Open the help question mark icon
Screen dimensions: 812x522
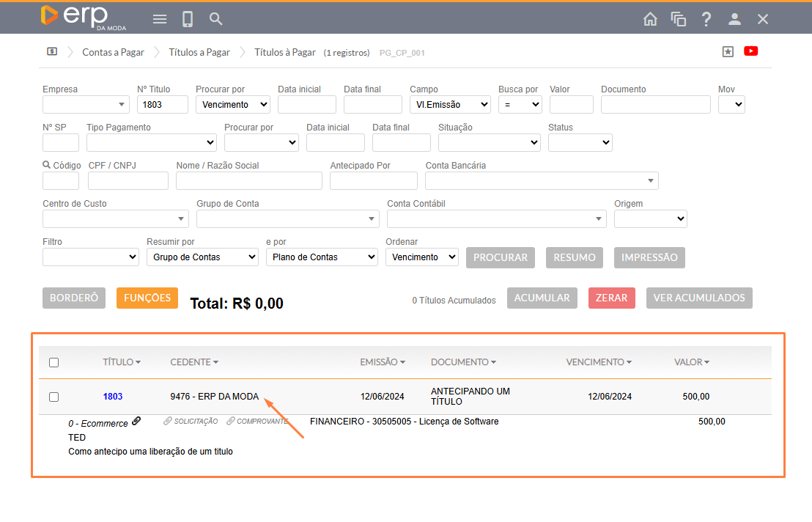tap(706, 19)
